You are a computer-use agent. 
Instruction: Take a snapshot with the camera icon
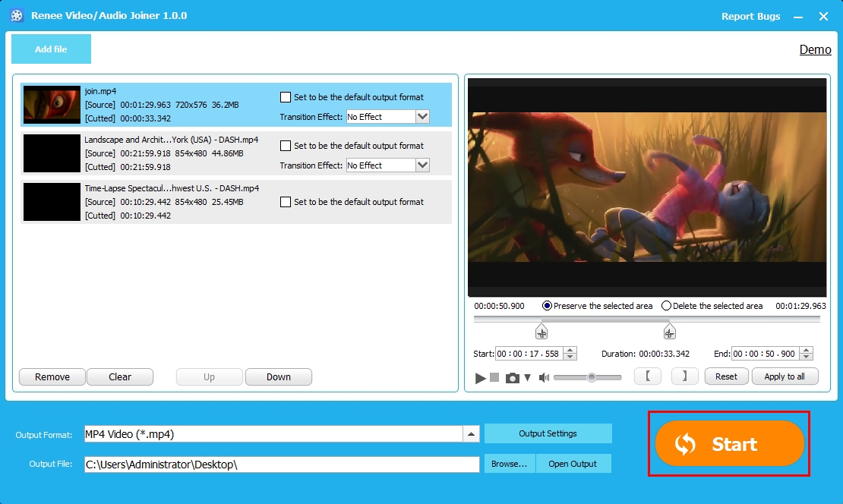click(x=512, y=378)
